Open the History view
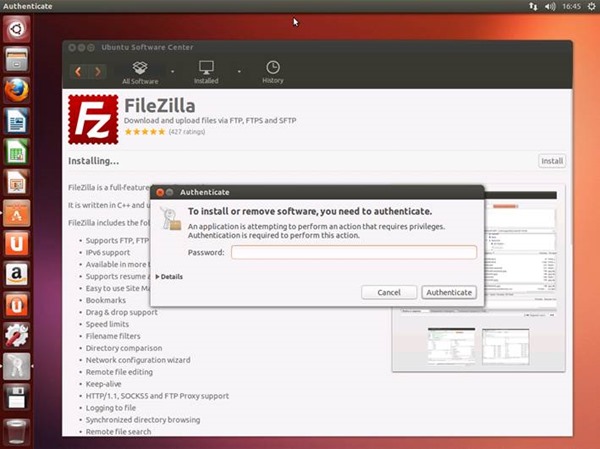This screenshot has height=449, width=600. pyautogui.click(x=272, y=72)
